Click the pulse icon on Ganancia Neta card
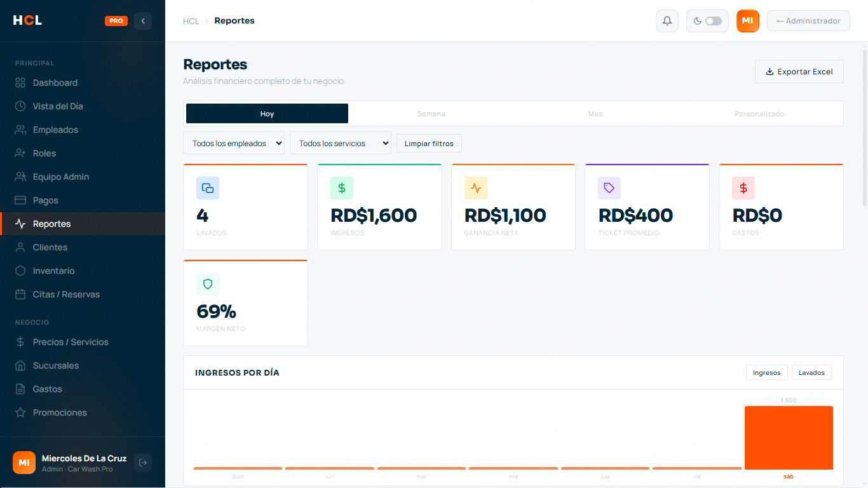The image size is (868, 488). point(476,188)
